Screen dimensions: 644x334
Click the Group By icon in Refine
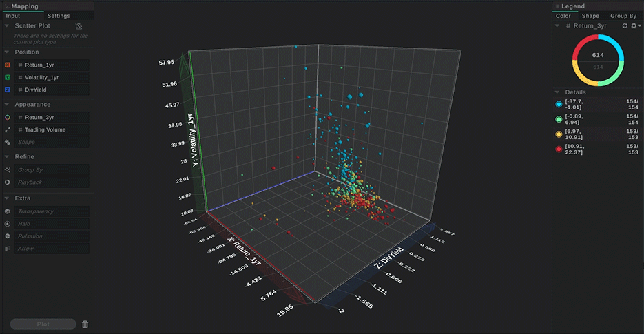(8, 169)
